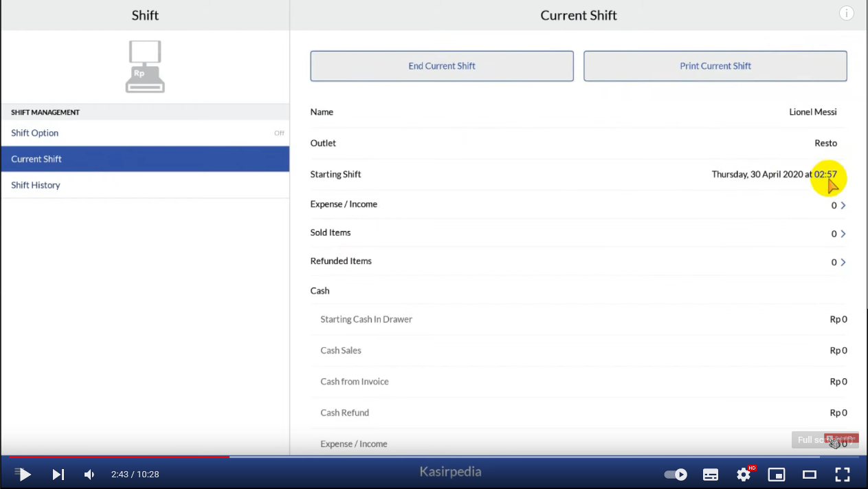The image size is (868, 489).
Task: Click the info icon beside Current Shift
Action: click(x=847, y=14)
